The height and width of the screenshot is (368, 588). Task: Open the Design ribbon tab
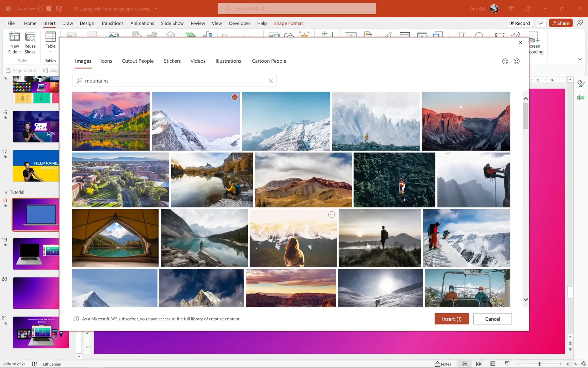(x=87, y=23)
